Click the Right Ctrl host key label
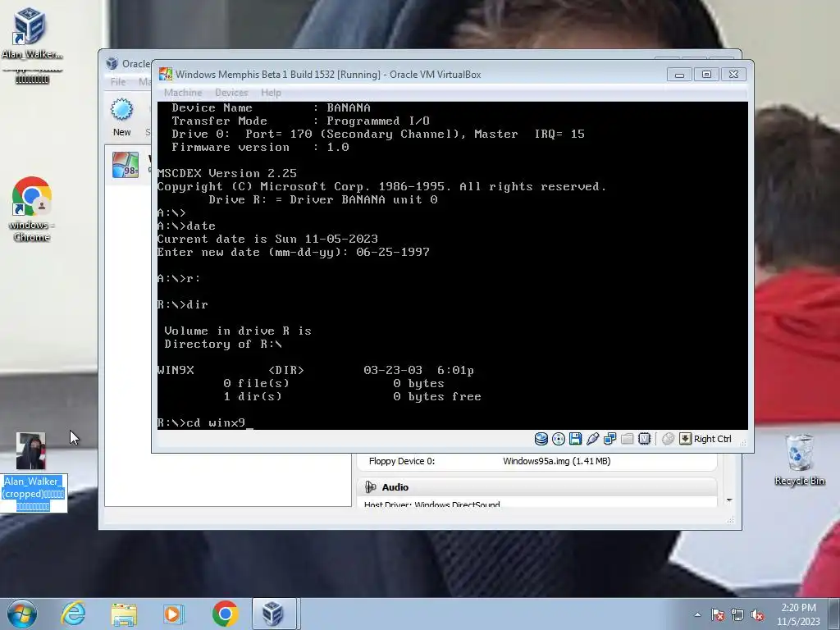Viewport: 840px width, 630px height. 713,439
